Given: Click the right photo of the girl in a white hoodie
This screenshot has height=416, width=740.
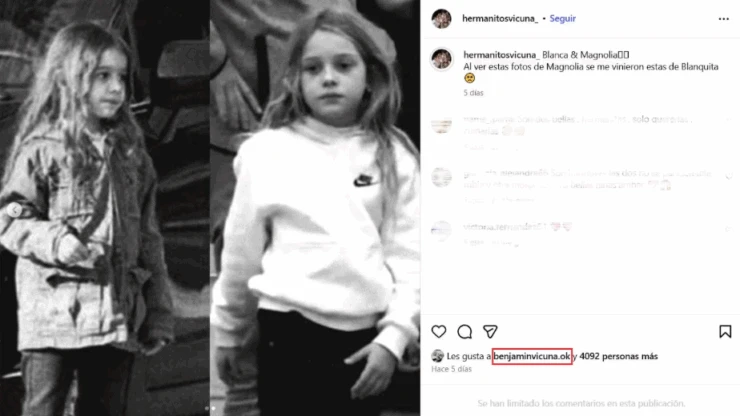Looking at the screenshot, I should [315, 208].
